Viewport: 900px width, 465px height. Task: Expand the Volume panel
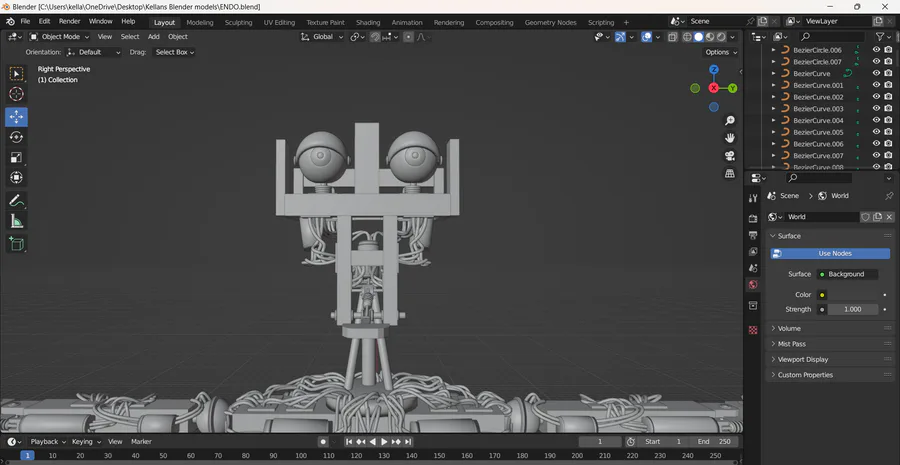(x=831, y=328)
